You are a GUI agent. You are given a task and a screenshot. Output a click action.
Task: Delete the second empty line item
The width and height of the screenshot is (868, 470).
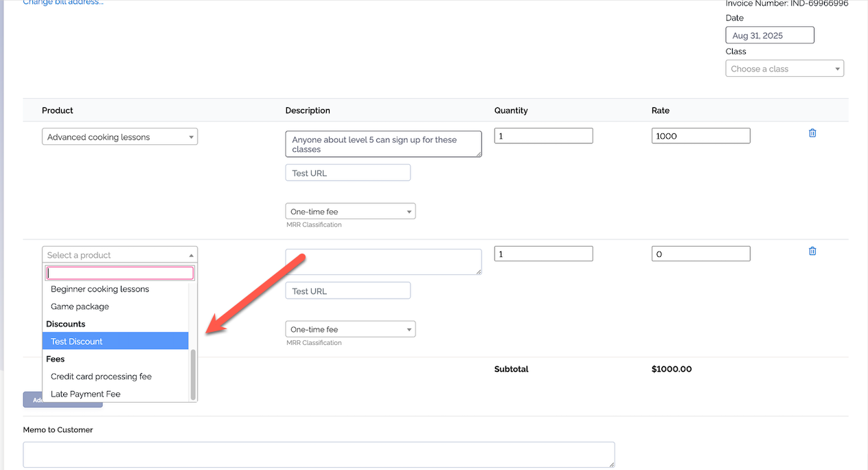coord(812,251)
